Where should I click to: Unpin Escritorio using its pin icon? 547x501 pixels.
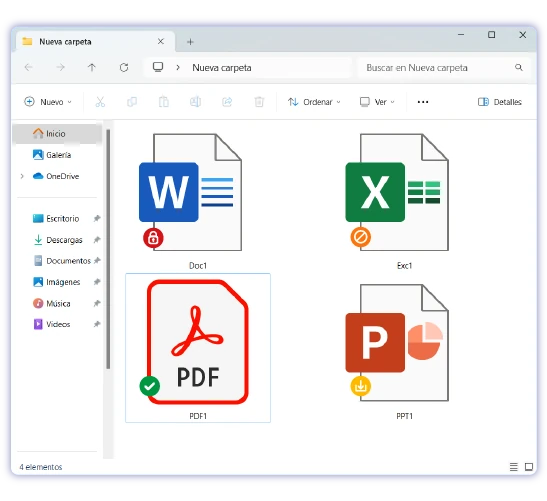97,219
